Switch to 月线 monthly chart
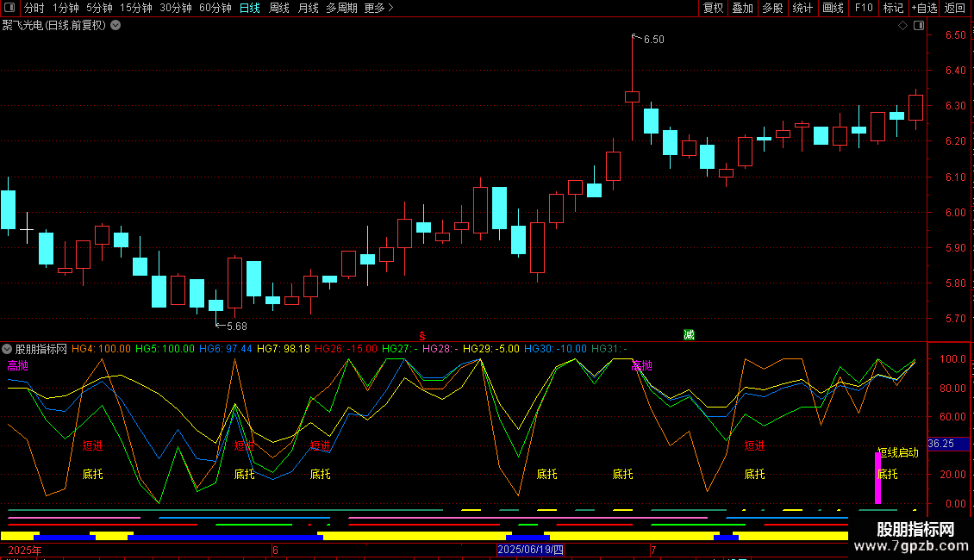The width and height of the screenshot is (974, 560). [x=308, y=8]
